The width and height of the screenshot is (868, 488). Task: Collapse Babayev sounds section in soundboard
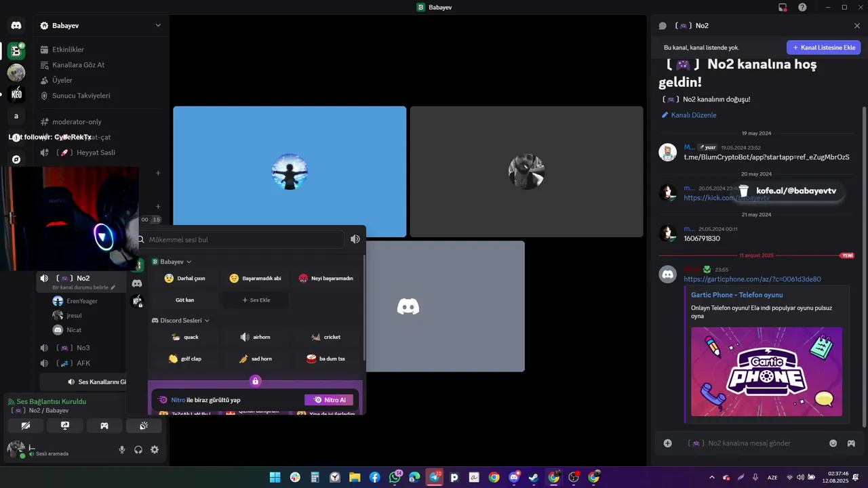(172, 262)
